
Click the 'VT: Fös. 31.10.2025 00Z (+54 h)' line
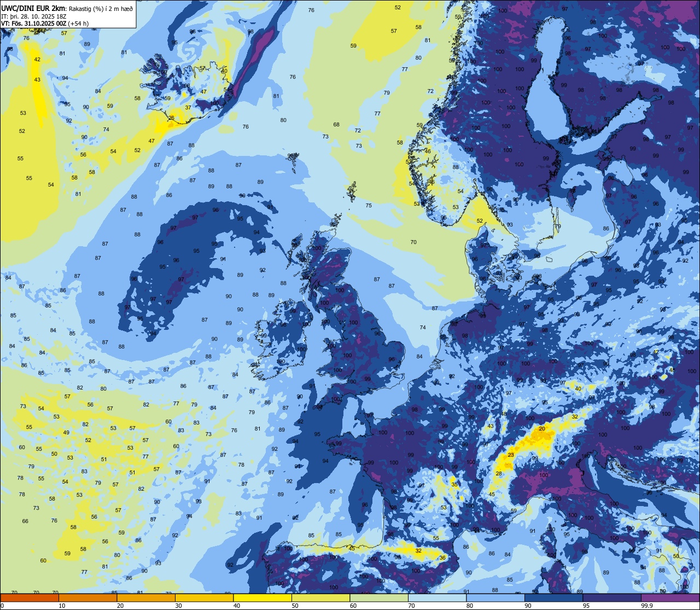click(45, 24)
